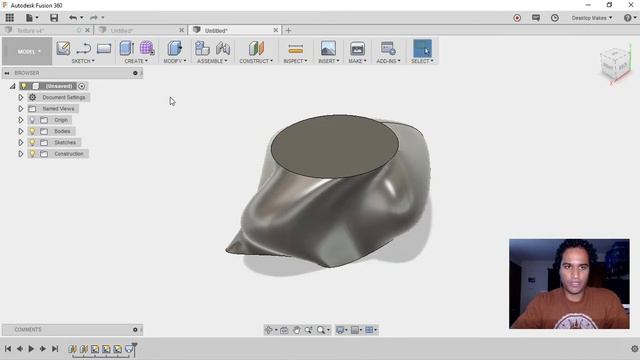
Task: Close the Texture v4 tab
Action: [87, 30]
